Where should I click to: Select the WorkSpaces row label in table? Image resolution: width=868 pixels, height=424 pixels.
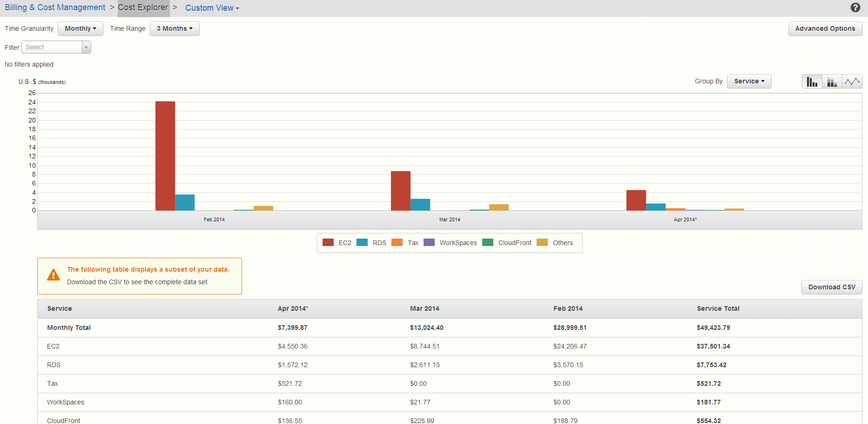[x=66, y=402]
